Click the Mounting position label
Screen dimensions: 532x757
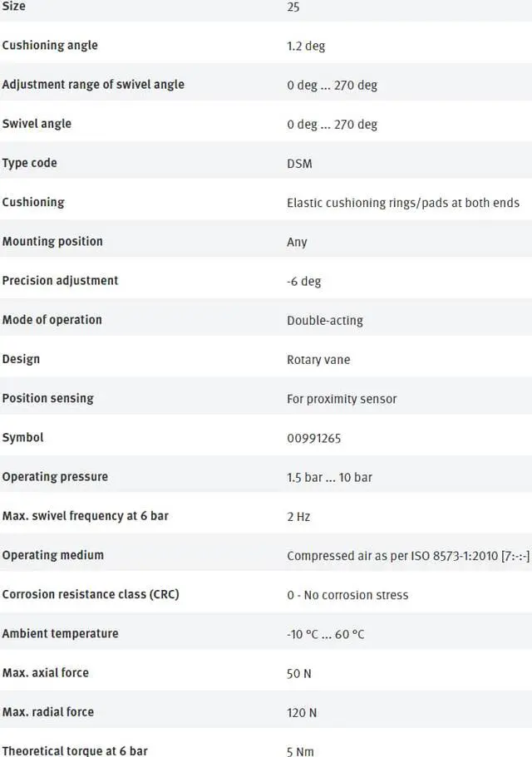coord(52,241)
